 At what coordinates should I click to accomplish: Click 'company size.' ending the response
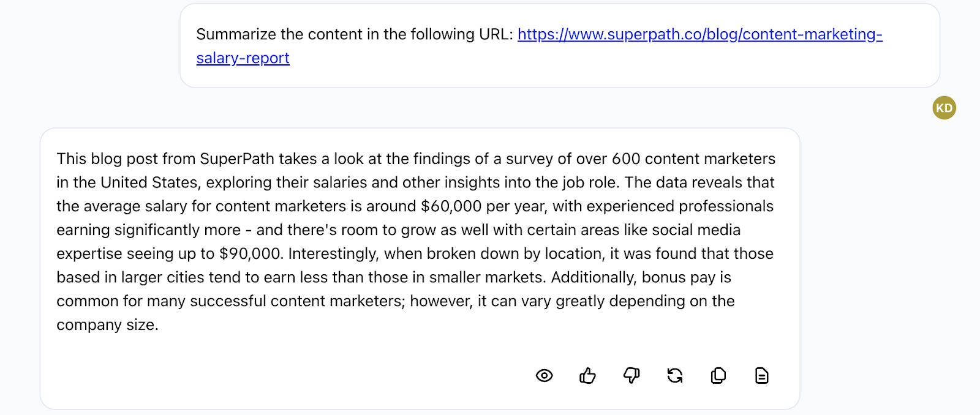[107, 325]
